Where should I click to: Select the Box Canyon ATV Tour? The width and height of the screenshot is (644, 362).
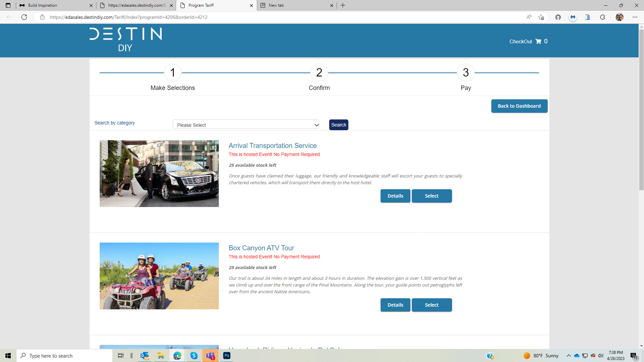click(x=432, y=305)
